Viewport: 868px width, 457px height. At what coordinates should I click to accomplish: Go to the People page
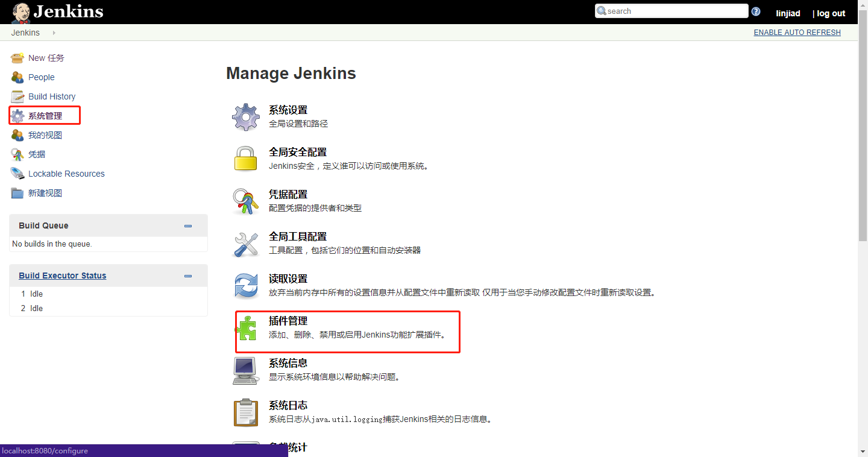(x=42, y=77)
